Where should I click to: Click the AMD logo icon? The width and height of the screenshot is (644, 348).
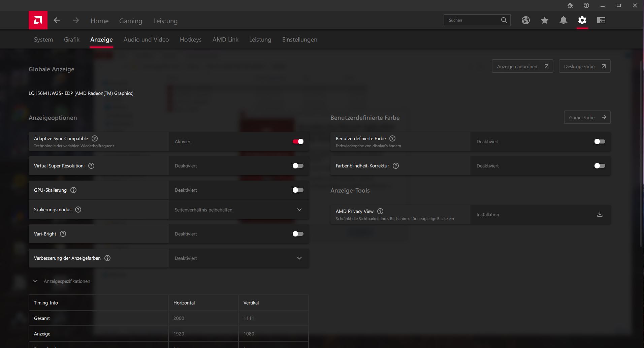tap(38, 20)
